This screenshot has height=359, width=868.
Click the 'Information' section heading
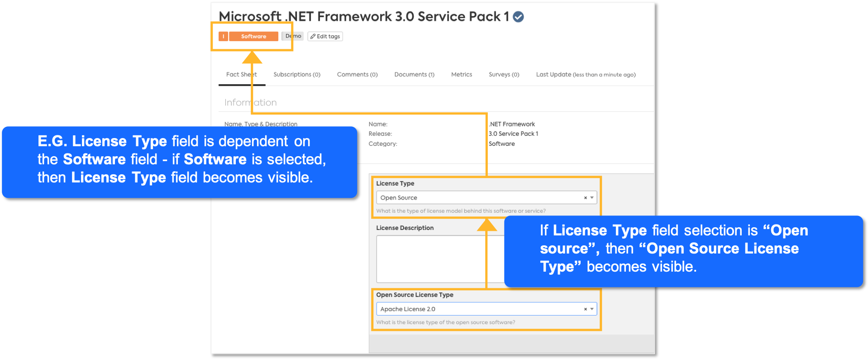[x=251, y=103]
